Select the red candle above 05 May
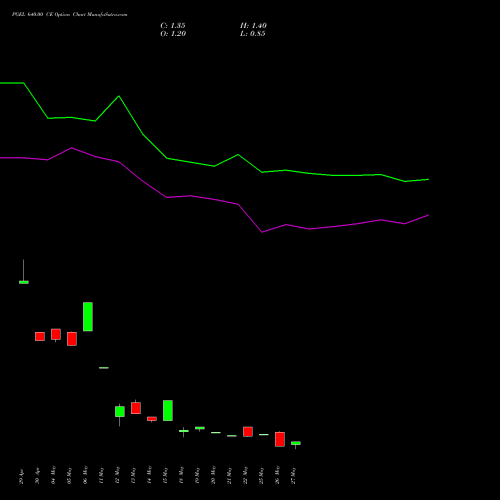Image resolution: width=500 pixels, height=500 pixels. click(72, 339)
